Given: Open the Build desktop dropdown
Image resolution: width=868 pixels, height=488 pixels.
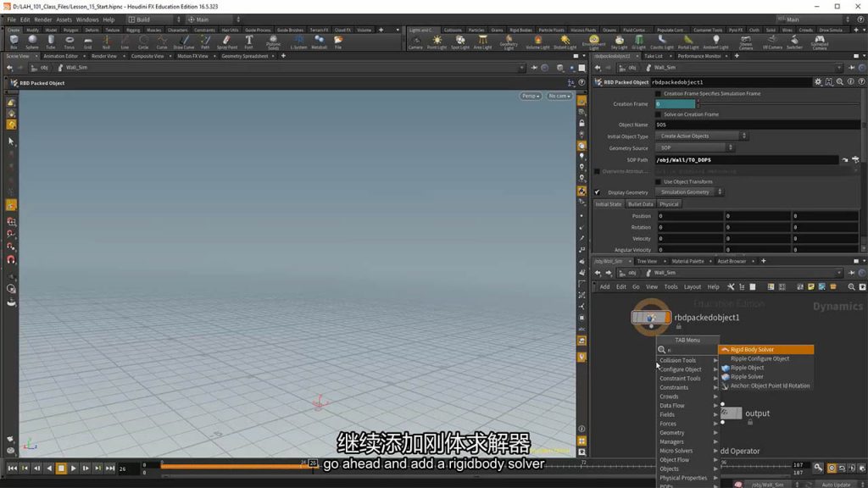Looking at the screenshot, I should pos(154,19).
